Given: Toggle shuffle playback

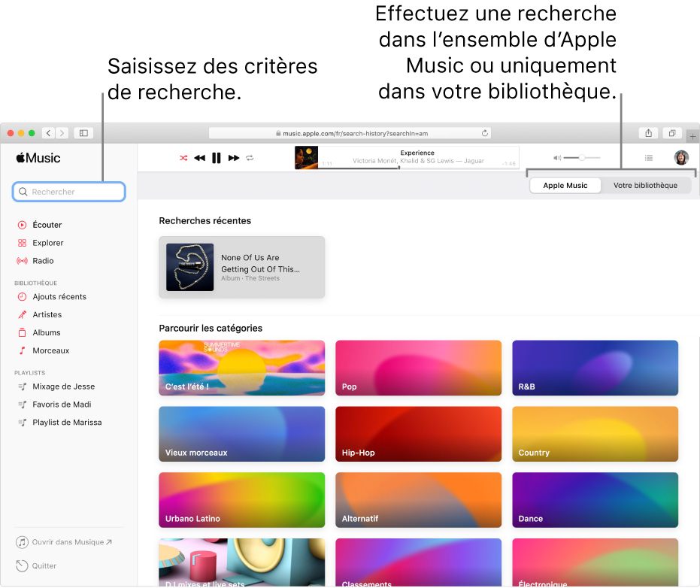Looking at the screenshot, I should pos(183,158).
